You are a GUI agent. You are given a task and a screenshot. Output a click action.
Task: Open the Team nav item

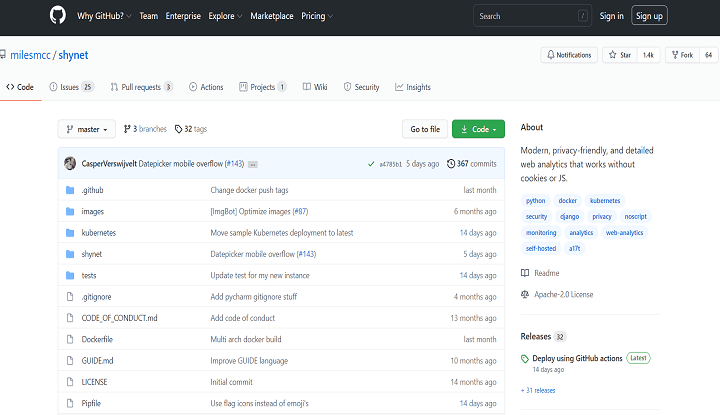click(149, 16)
